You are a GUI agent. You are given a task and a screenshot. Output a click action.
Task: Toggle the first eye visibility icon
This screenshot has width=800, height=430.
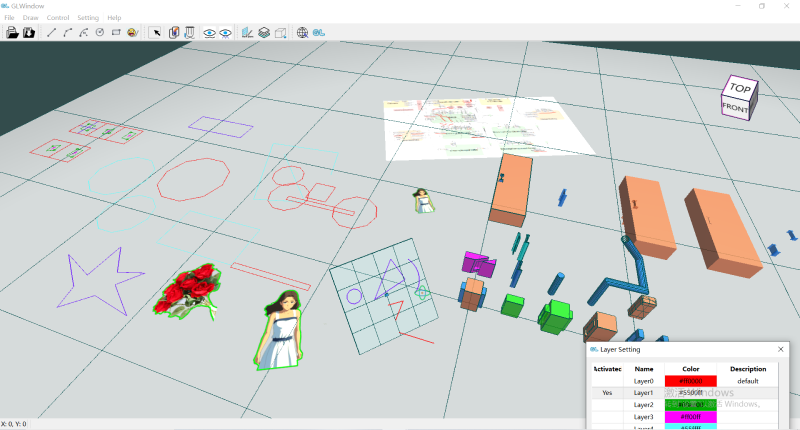pyautogui.click(x=209, y=32)
